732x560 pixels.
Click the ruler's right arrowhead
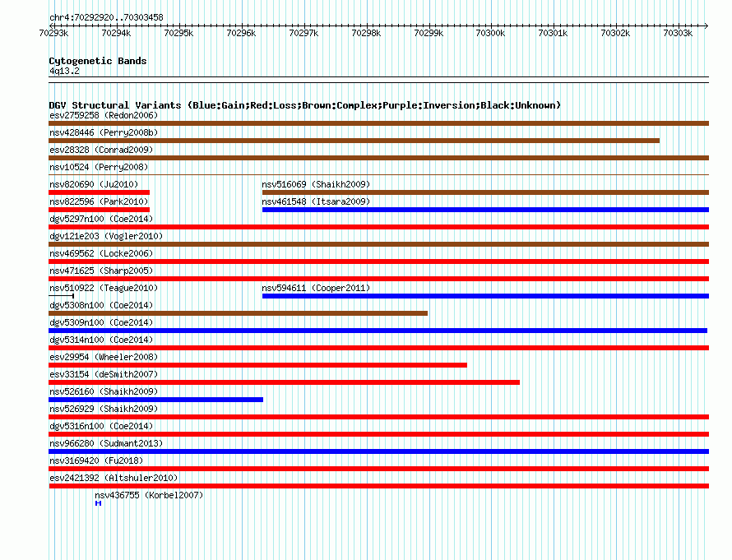pyautogui.click(x=707, y=25)
